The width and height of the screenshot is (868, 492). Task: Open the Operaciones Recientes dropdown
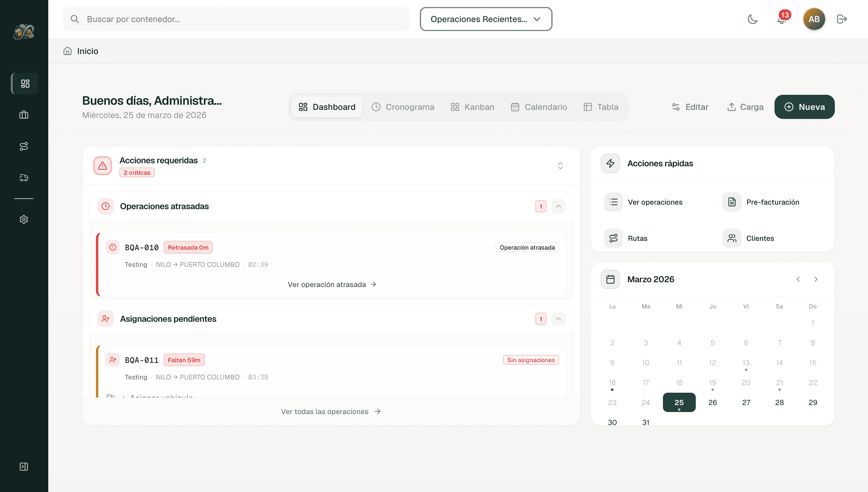click(486, 19)
